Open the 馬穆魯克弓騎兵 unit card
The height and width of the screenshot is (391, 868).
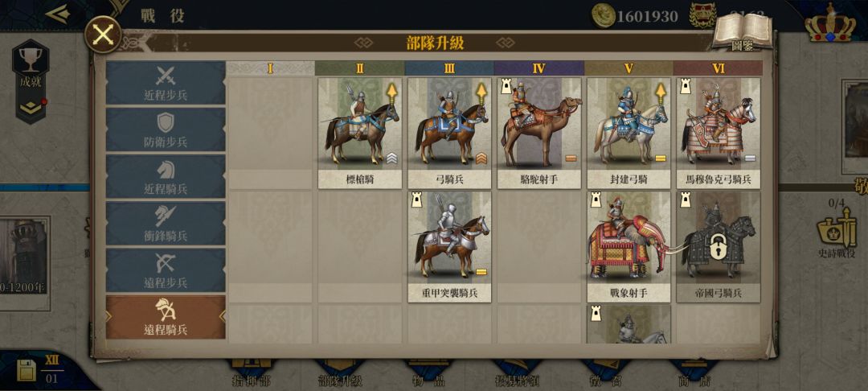718,133
